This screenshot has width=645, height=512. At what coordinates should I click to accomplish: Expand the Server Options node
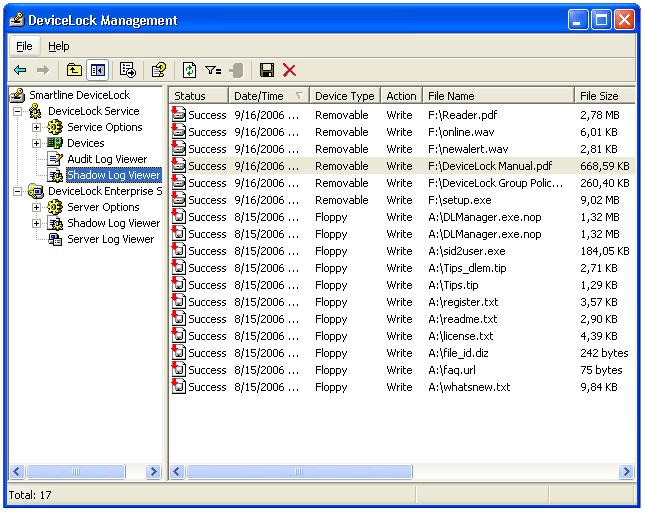click(36, 207)
